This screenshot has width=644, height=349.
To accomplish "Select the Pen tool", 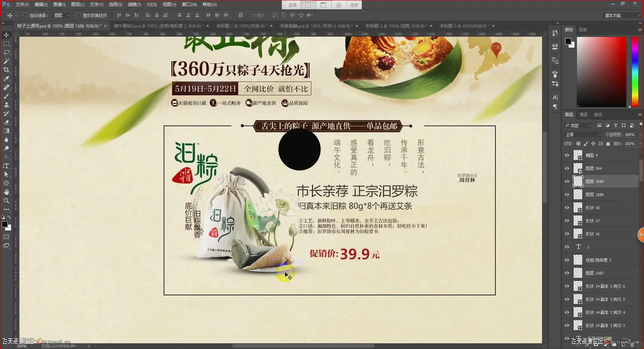I will (6, 157).
